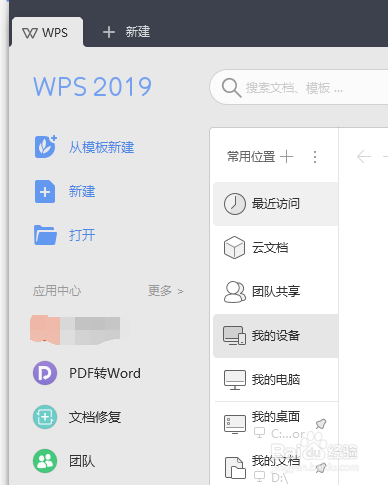Screen dimensions: 388x485
Task: Click the 我的设备 devices icon
Action: click(235, 335)
